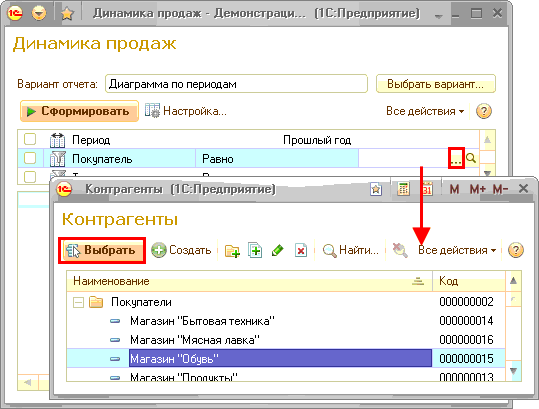This screenshot has width=539, height=409.
Task: Click the mark for deletion icon
Action: coord(301,250)
